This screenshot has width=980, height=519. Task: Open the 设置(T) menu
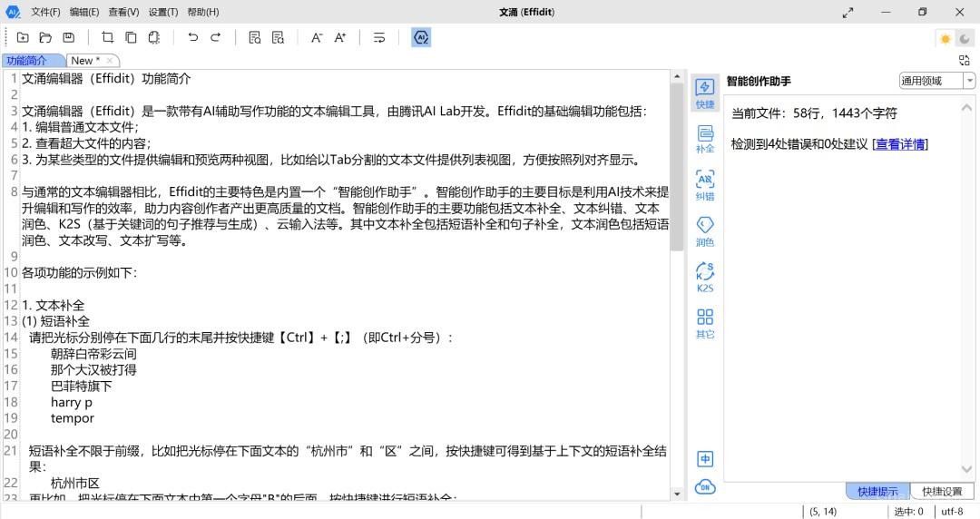163,12
